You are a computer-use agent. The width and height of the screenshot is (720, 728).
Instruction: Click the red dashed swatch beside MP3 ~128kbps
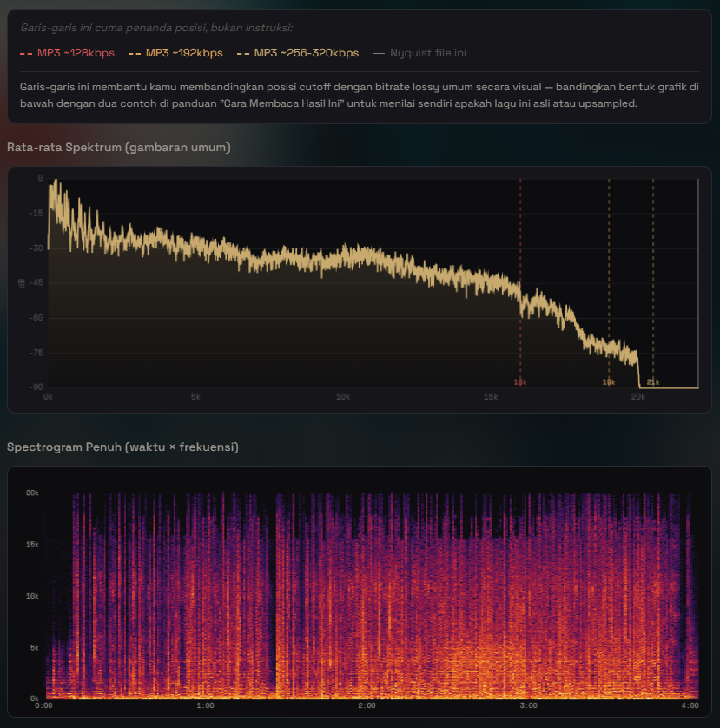[26, 53]
